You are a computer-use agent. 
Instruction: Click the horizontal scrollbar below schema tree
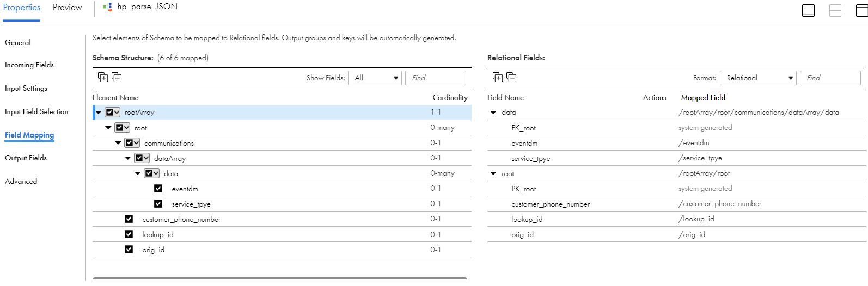click(x=279, y=278)
